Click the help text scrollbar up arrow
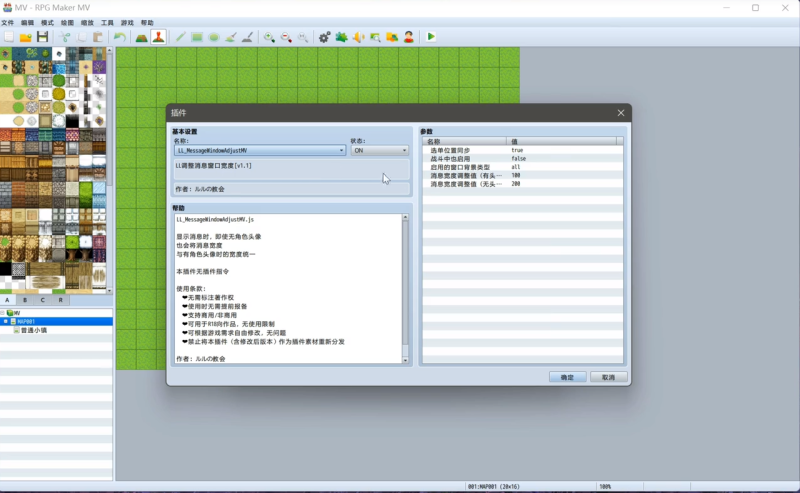 click(405, 217)
